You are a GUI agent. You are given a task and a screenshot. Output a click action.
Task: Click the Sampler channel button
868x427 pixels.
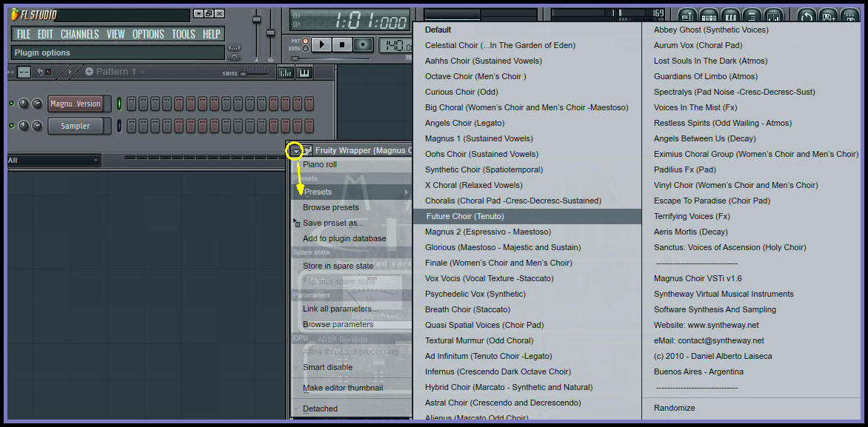[x=76, y=126]
